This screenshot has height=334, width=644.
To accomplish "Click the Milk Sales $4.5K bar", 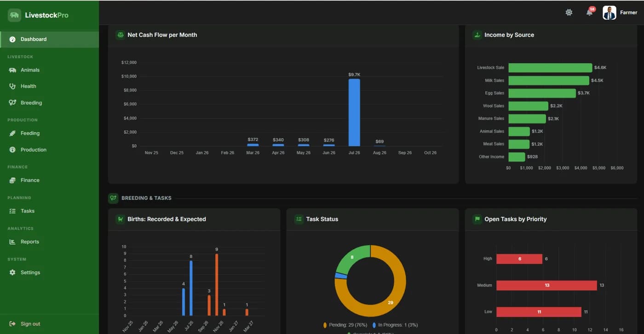I will click(549, 81).
